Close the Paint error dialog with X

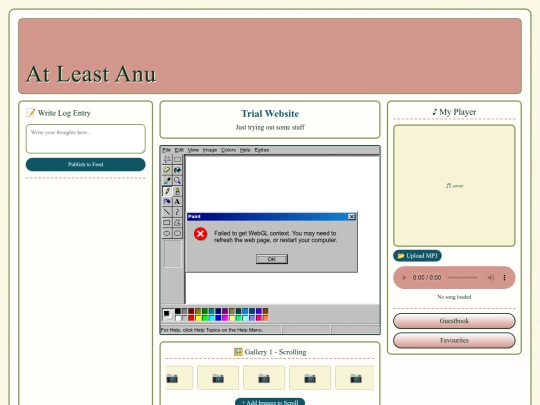[x=352, y=217]
